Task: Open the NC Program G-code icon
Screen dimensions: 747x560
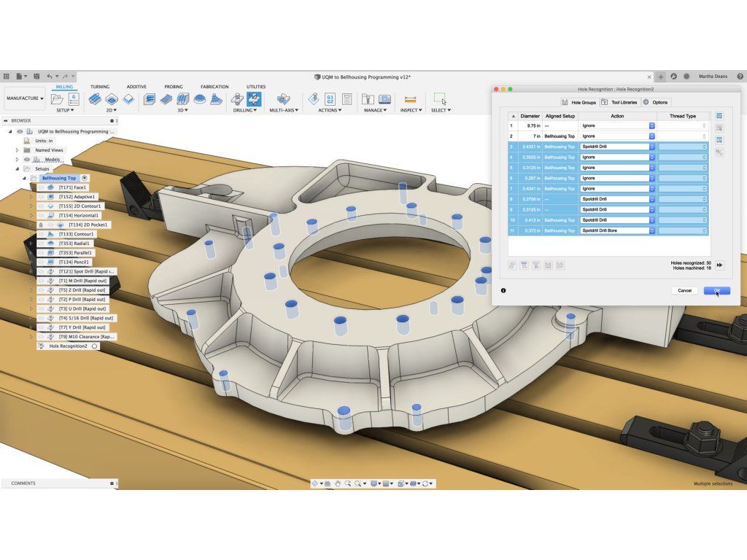Action: pos(74,99)
